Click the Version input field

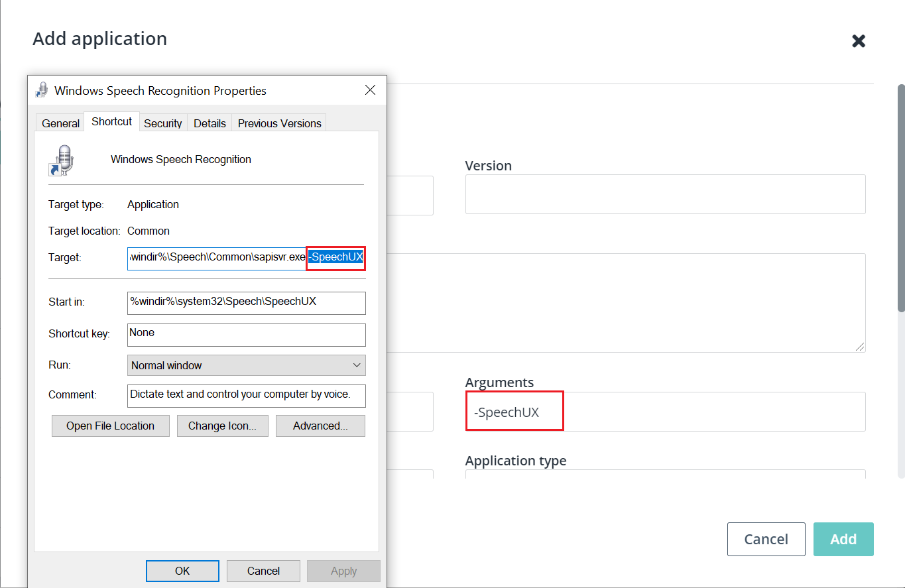(665, 194)
